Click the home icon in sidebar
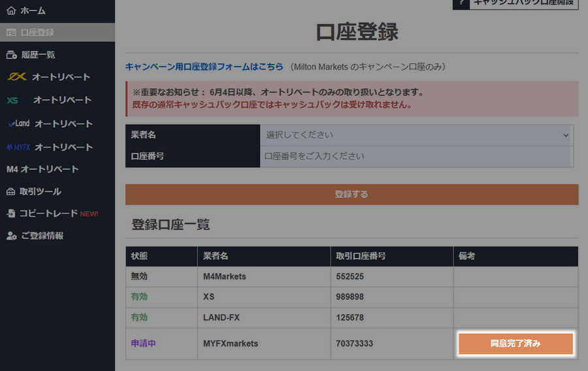This screenshot has width=588, height=371. click(11, 10)
